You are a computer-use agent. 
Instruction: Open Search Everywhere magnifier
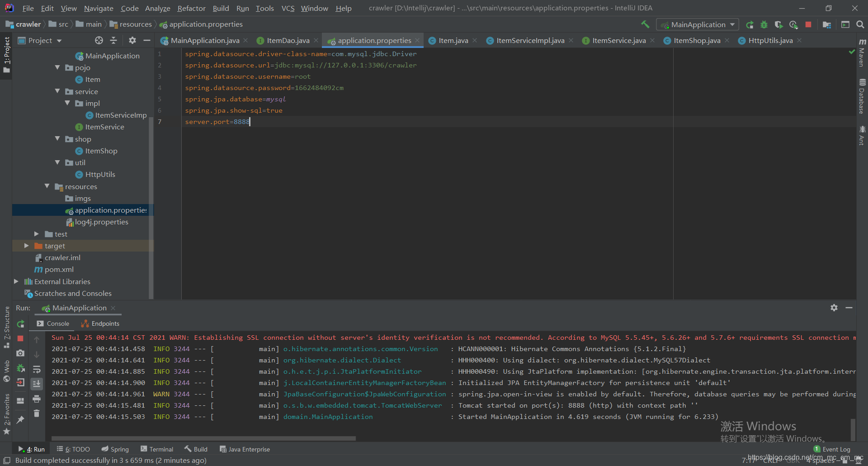click(860, 24)
